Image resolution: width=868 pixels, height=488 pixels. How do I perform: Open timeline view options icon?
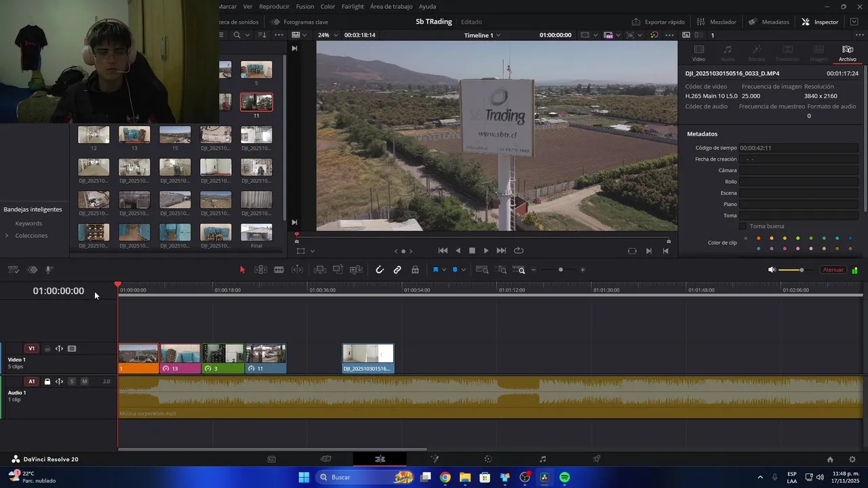pos(13,270)
